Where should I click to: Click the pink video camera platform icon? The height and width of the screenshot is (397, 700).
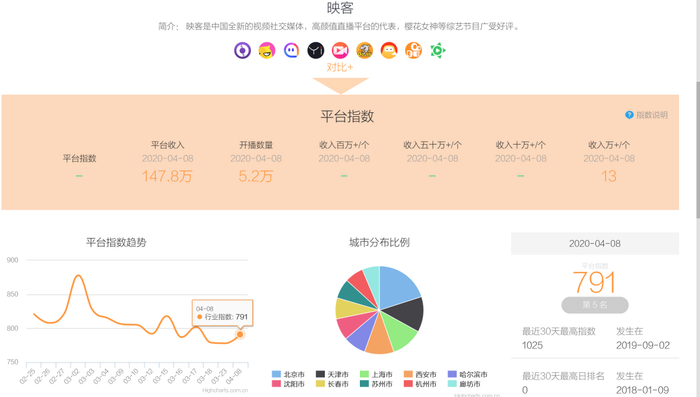tap(340, 50)
